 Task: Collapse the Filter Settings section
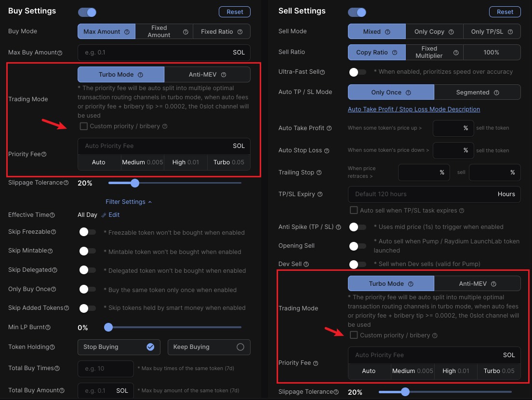pyautogui.click(x=129, y=202)
